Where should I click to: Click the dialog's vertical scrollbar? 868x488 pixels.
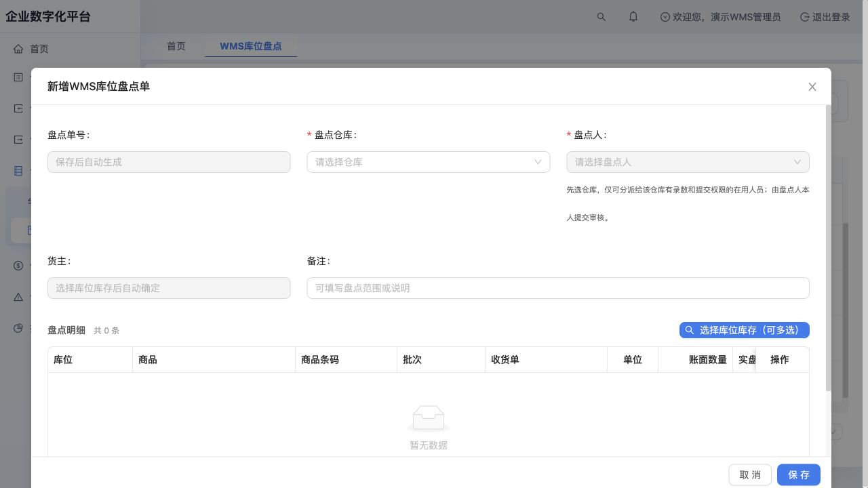828,247
